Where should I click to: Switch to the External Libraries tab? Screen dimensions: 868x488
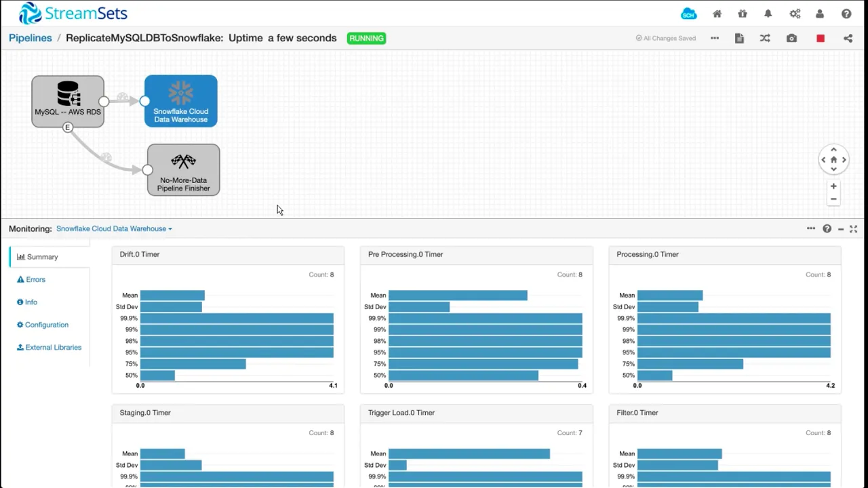point(49,347)
